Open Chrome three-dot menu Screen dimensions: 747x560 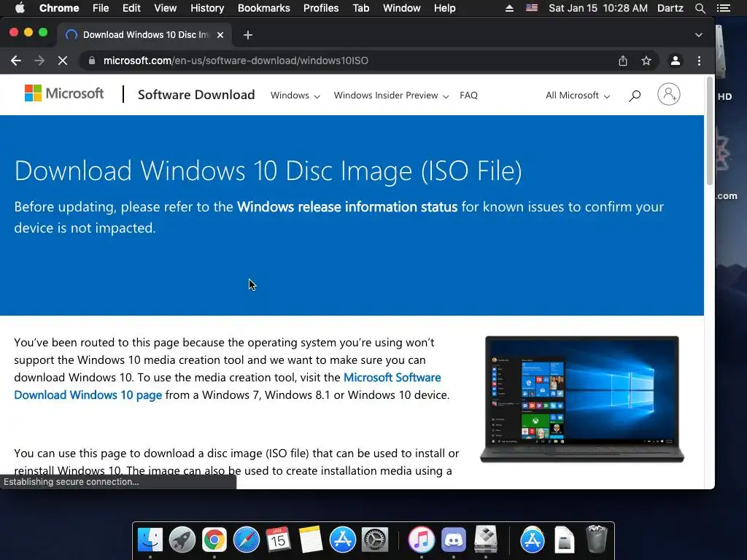[699, 61]
